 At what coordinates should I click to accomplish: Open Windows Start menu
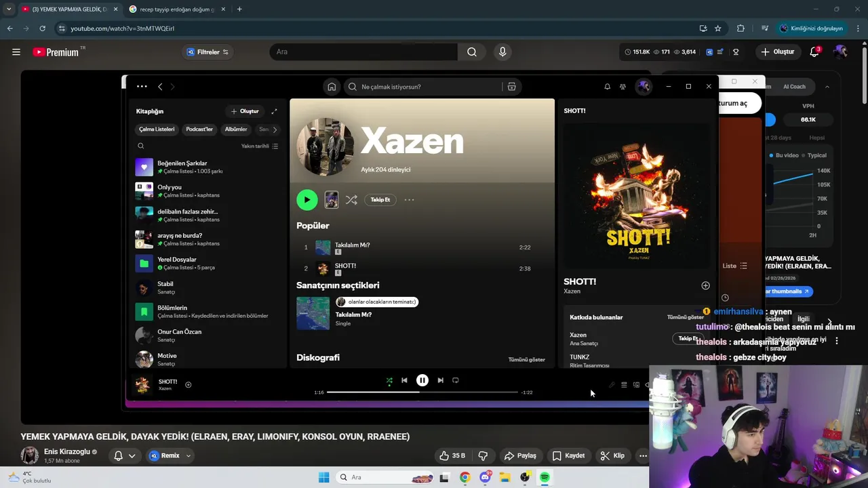[x=324, y=477]
